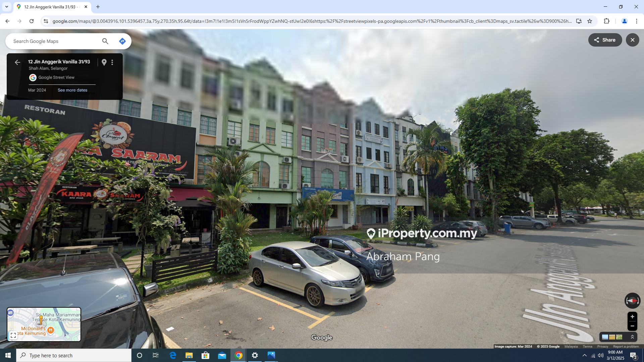Click the minimap thumbnail
This screenshot has width=644, height=362.
(44, 324)
